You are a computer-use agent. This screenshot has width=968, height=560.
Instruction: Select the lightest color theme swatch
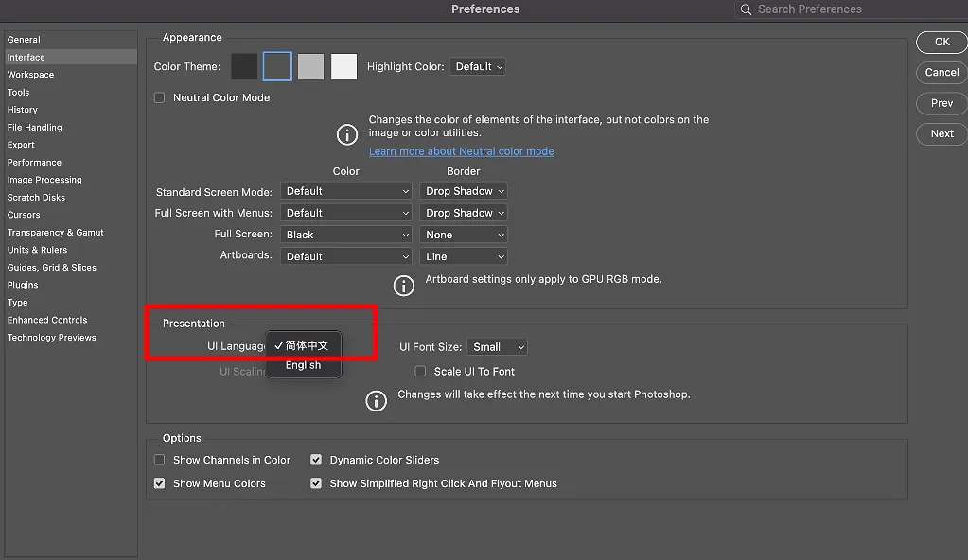point(343,66)
